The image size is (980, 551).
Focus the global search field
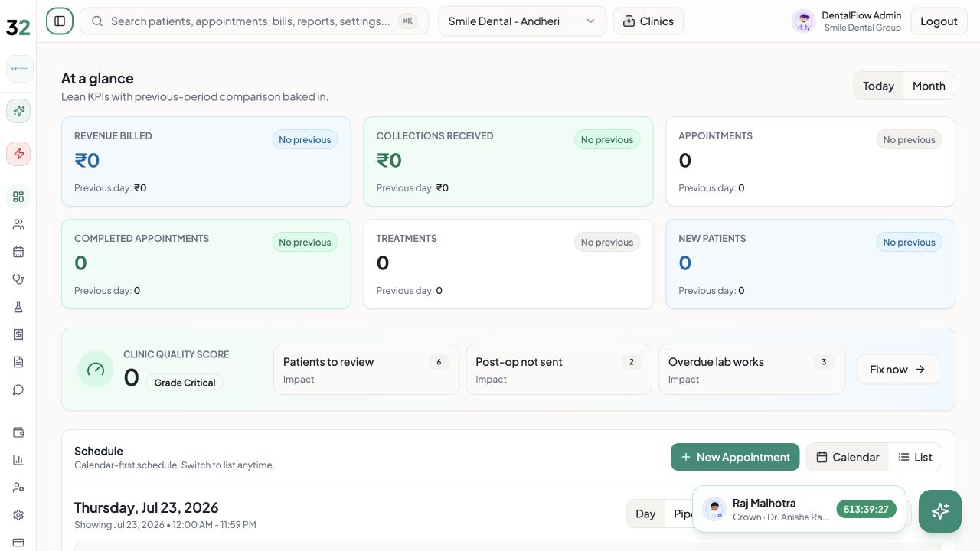254,21
